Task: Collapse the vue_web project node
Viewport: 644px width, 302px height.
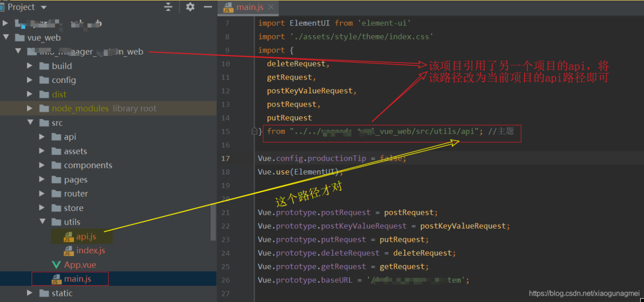Action: click(x=5, y=37)
